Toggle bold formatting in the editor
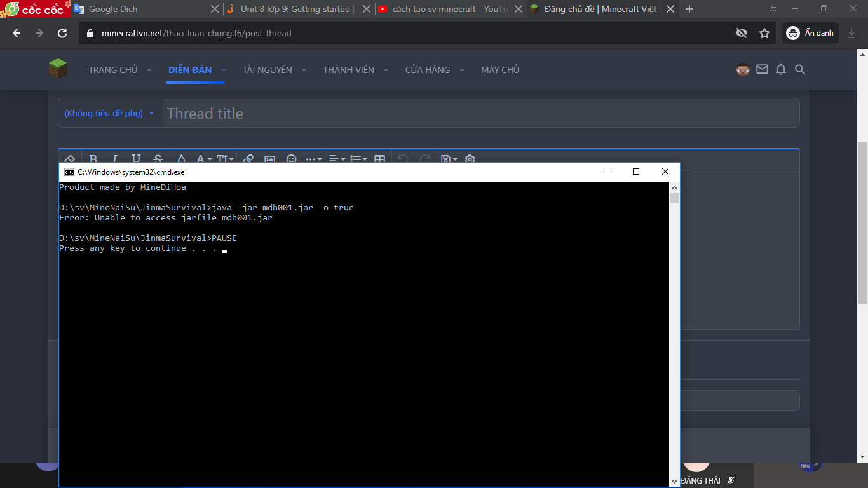Viewport: 868px width, 488px height. coord(93,159)
